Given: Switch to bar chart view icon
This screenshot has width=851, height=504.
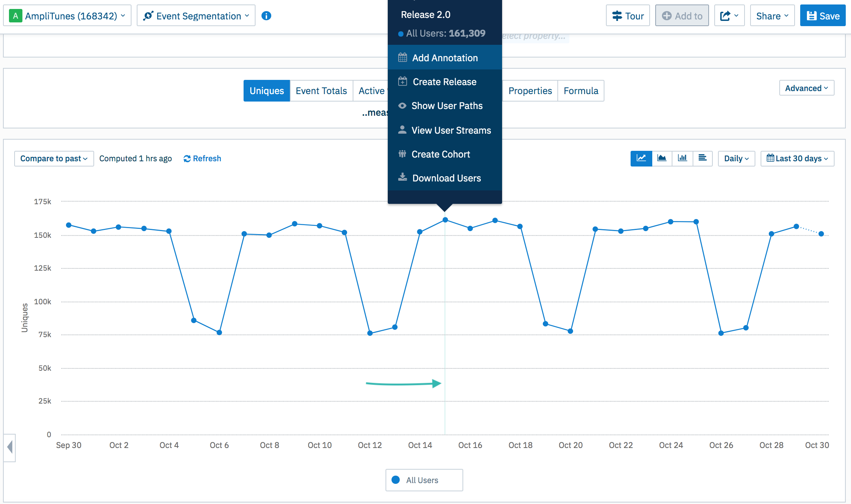Looking at the screenshot, I should point(682,158).
